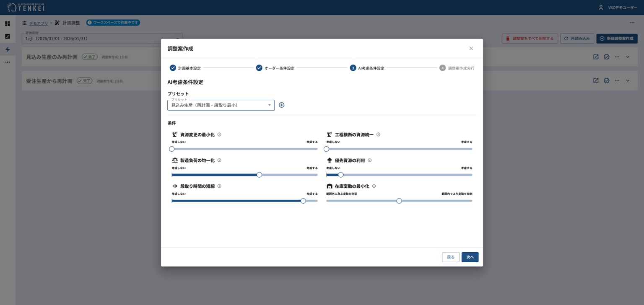This screenshot has width=644, height=305.
Task: Click the 在庫変動の最小化 slider handle
Action: point(399,201)
